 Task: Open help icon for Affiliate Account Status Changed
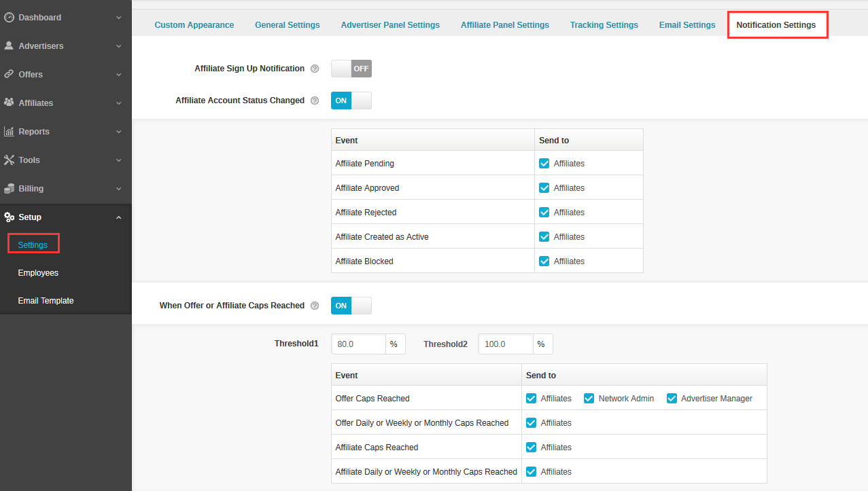tap(315, 101)
